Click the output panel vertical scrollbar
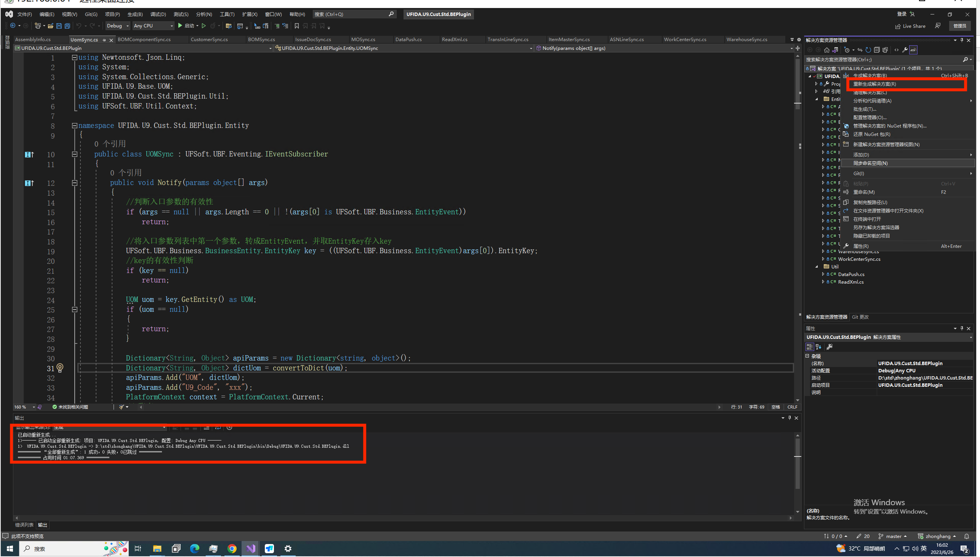Viewport: 980px width, 557px height. [797, 464]
